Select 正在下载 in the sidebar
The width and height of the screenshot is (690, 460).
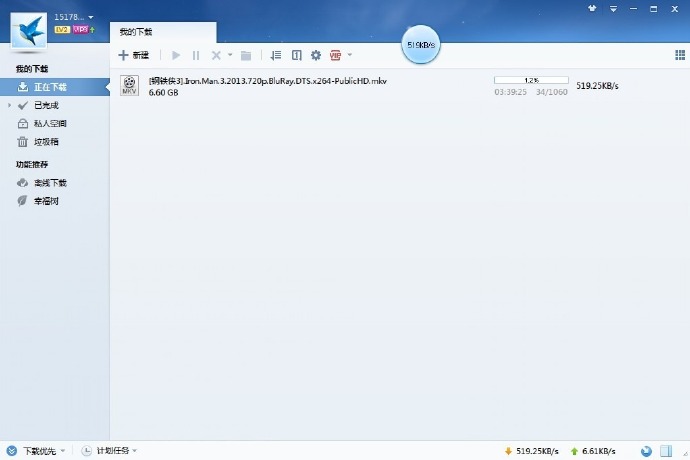49,87
